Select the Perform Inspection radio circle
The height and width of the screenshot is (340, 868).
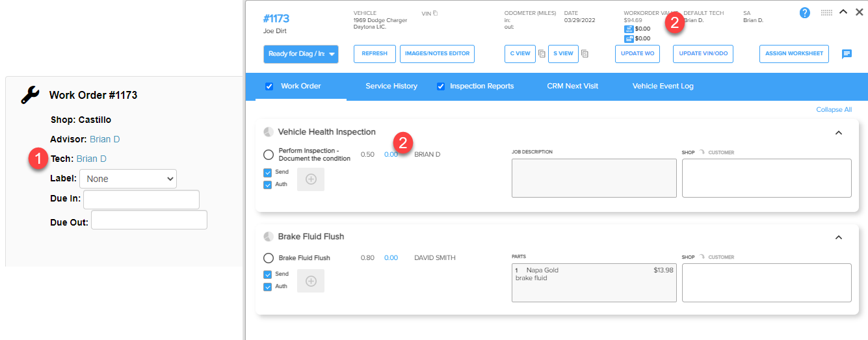click(269, 155)
